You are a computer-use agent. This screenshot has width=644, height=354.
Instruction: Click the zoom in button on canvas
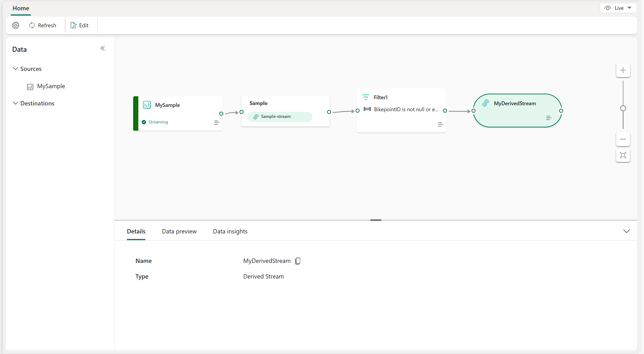[x=623, y=70]
